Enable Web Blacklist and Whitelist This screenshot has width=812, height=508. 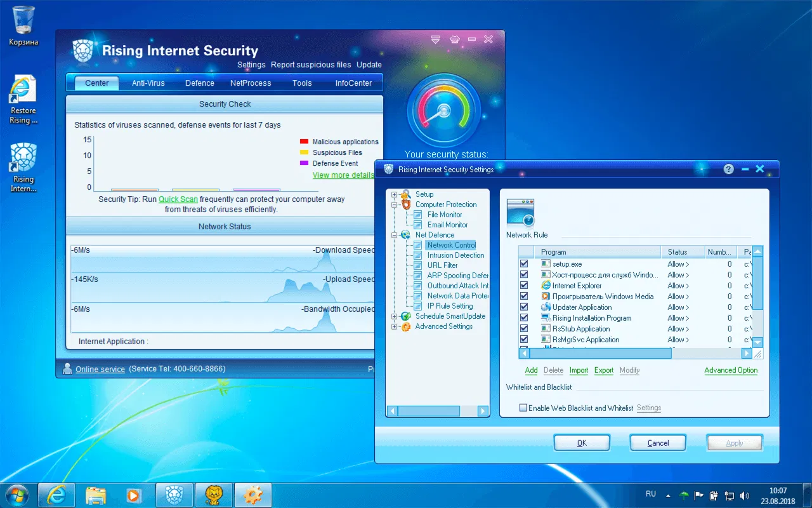(523, 408)
